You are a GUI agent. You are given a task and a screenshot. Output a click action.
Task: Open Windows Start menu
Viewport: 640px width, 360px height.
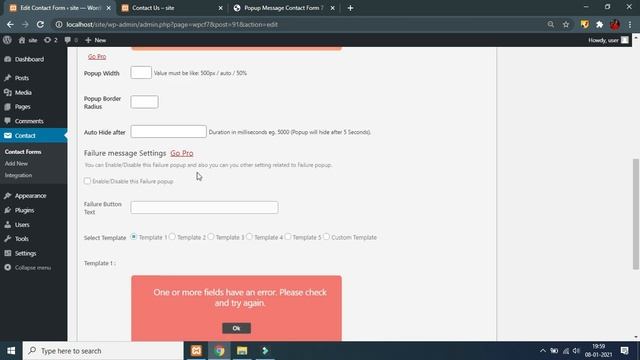pyautogui.click(x=11, y=351)
